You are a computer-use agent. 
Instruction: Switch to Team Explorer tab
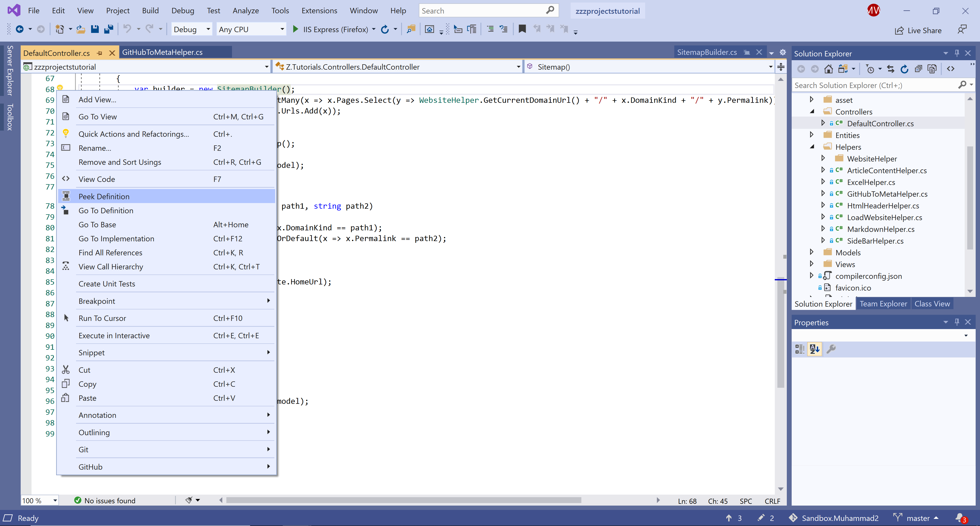tap(883, 304)
